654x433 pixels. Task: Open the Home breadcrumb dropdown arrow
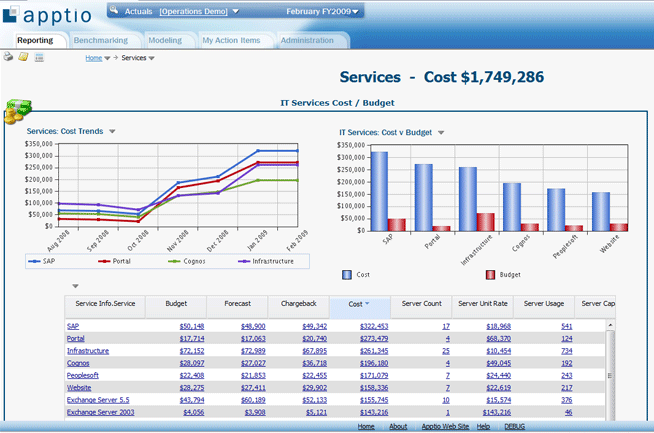click(107, 58)
